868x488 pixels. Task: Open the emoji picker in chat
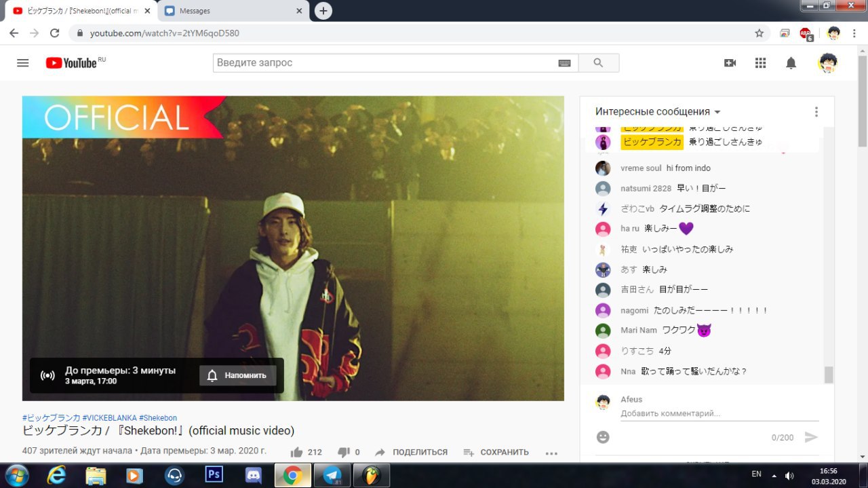tap(603, 436)
